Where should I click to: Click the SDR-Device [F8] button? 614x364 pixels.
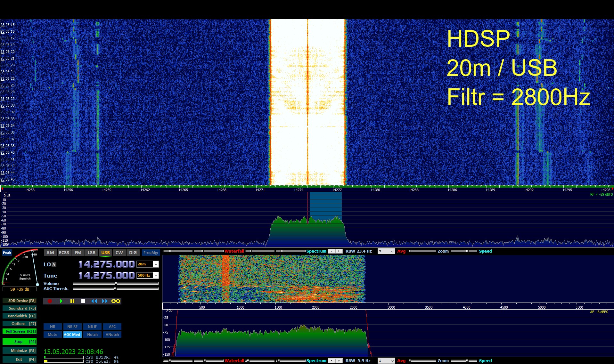[x=19, y=301]
